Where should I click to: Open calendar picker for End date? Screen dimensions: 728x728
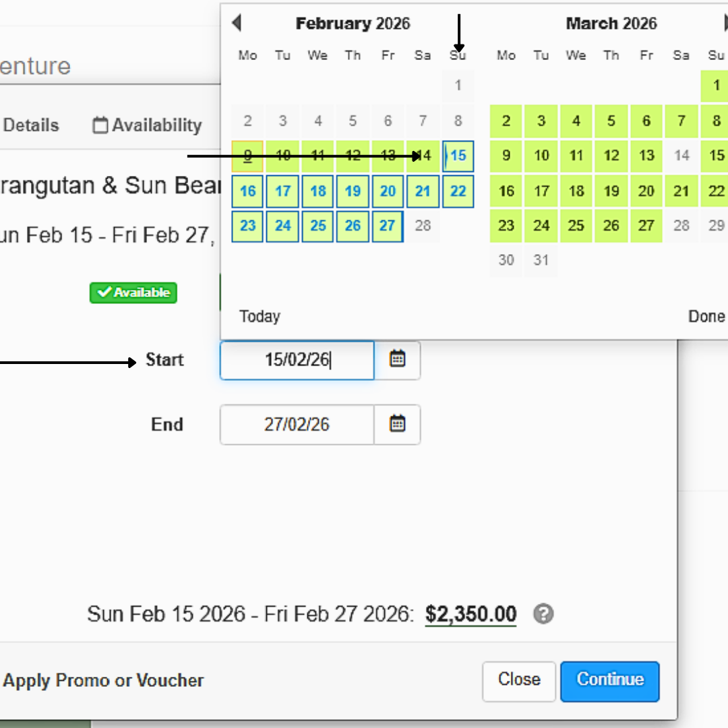(398, 425)
